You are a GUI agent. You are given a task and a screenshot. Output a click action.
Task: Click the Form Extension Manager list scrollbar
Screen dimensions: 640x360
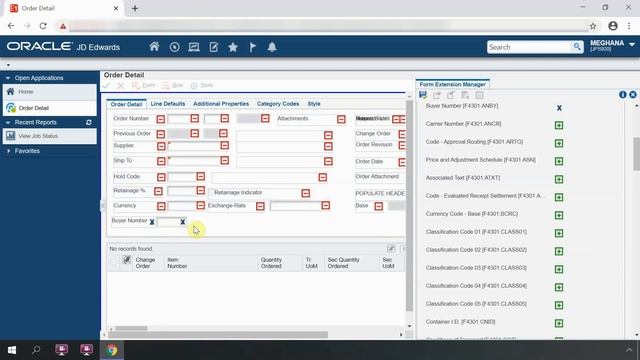click(636, 154)
